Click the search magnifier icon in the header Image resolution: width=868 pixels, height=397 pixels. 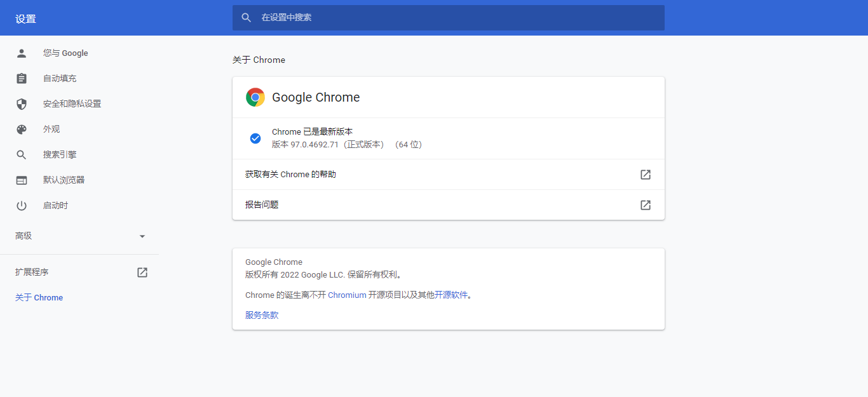point(247,18)
